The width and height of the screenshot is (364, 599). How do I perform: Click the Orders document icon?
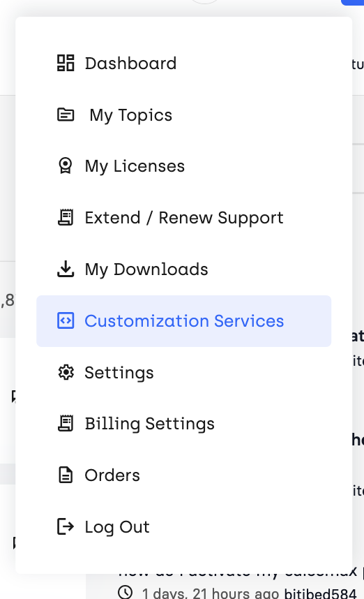coord(66,475)
